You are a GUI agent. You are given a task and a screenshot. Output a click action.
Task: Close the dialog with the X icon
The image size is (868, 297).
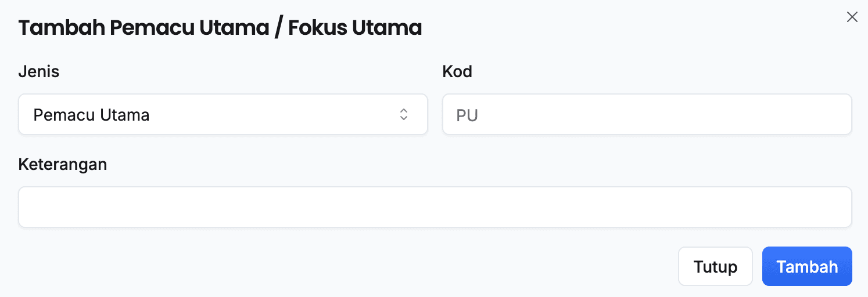[852, 17]
